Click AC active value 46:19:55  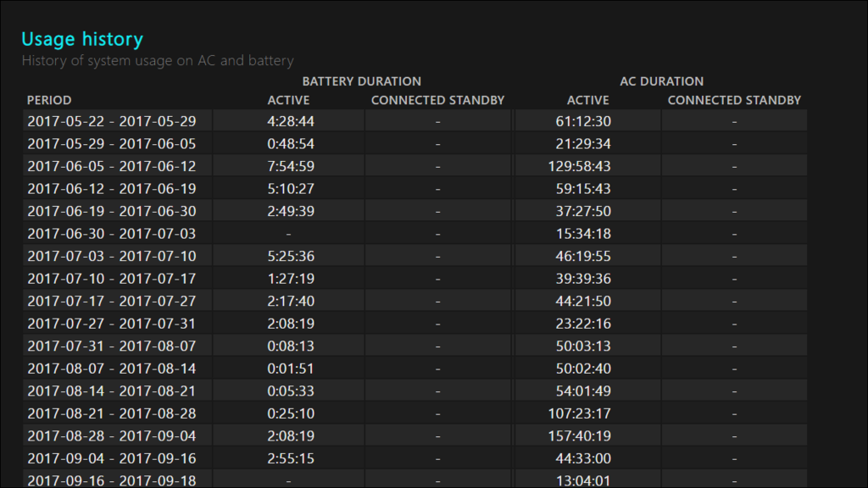(583, 256)
